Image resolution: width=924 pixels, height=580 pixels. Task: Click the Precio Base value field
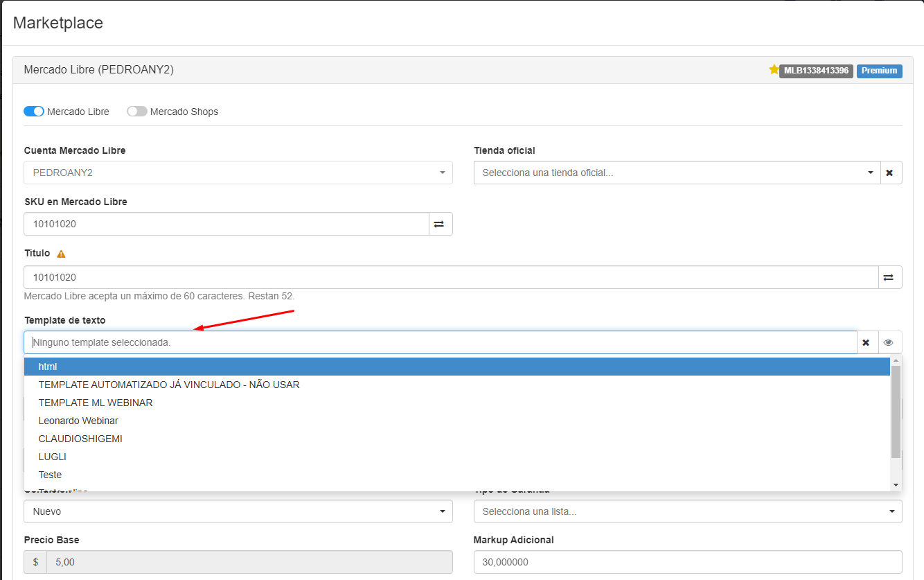point(249,563)
